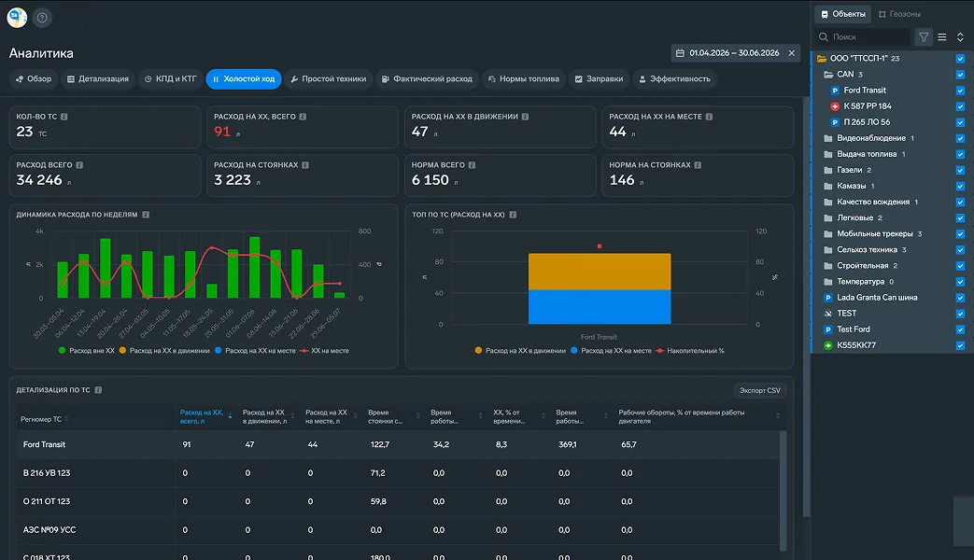This screenshot has height=560, width=974.
Task: Open the Фактический расход tab button
Action: 427,78
